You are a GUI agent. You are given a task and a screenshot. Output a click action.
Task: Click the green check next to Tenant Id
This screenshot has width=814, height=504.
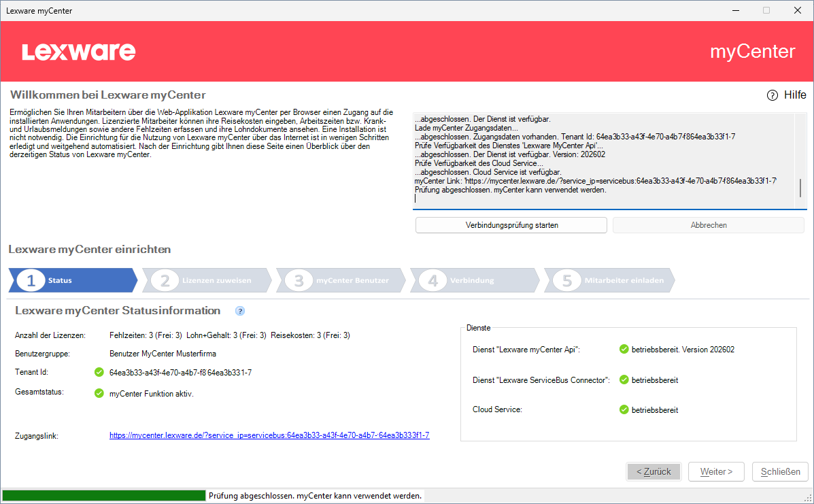pos(99,372)
